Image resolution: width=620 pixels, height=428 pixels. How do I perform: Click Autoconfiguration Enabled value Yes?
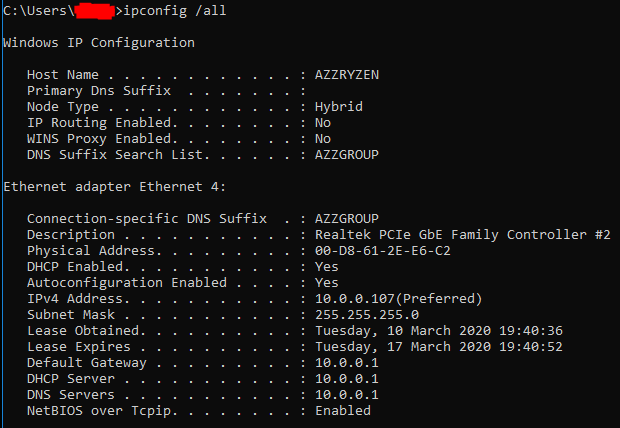coord(327,283)
